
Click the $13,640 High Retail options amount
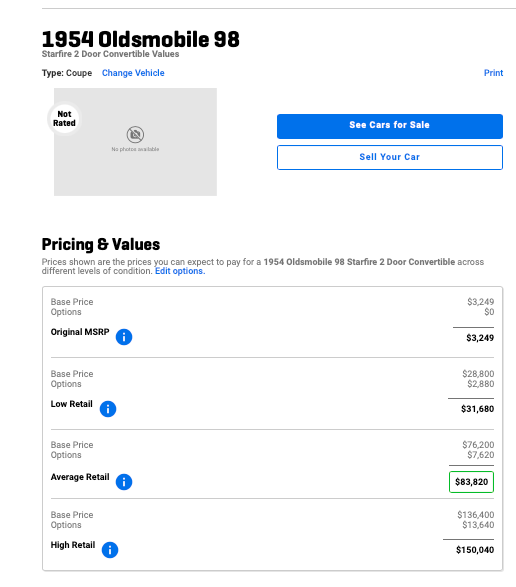pyautogui.click(x=478, y=525)
